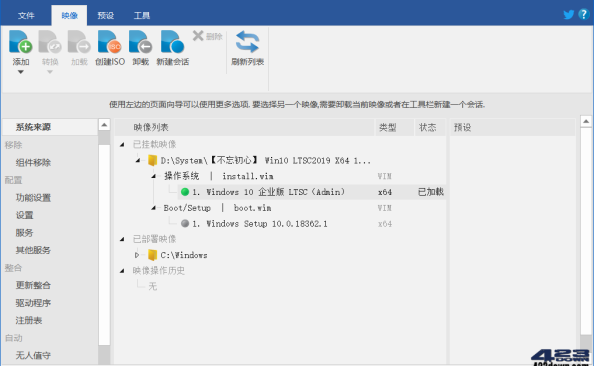
Task: Select Windows 10 企业版 LTSC row
Action: click(x=311, y=192)
